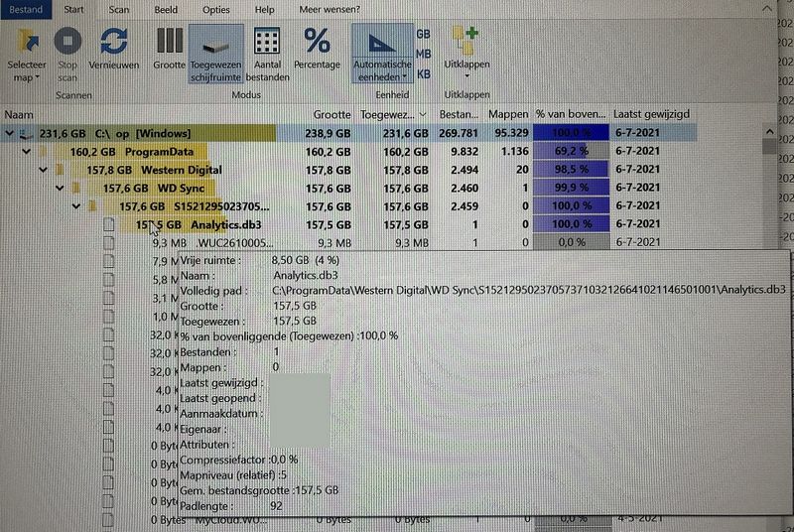Image resolution: width=794 pixels, height=532 pixels.
Task: Collapse the S1521295023705... folder node
Action: 76,206
